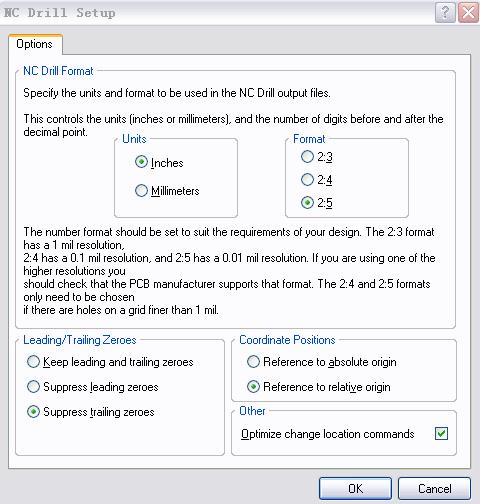
Task: Switch to the Options tab
Action: click(35, 44)
